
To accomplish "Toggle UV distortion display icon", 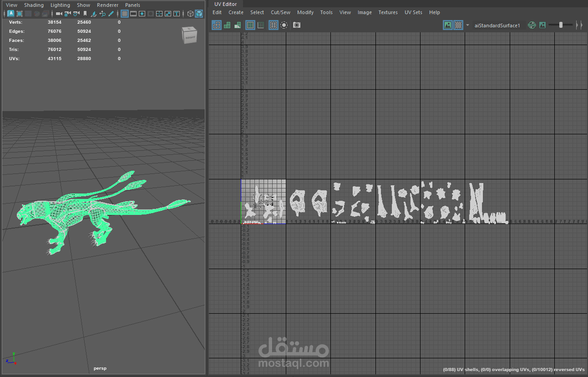I will (238, 25).
